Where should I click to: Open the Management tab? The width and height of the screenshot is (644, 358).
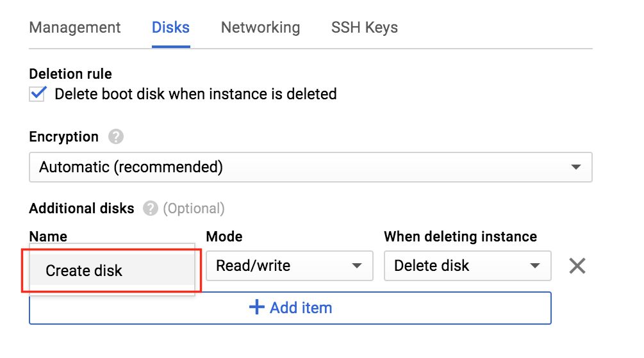point(75,28)
